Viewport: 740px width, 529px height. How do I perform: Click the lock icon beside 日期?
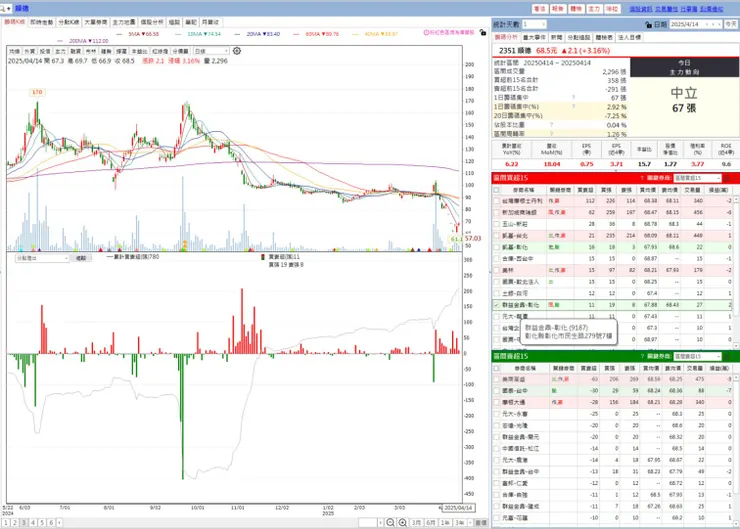pos(648,25)
